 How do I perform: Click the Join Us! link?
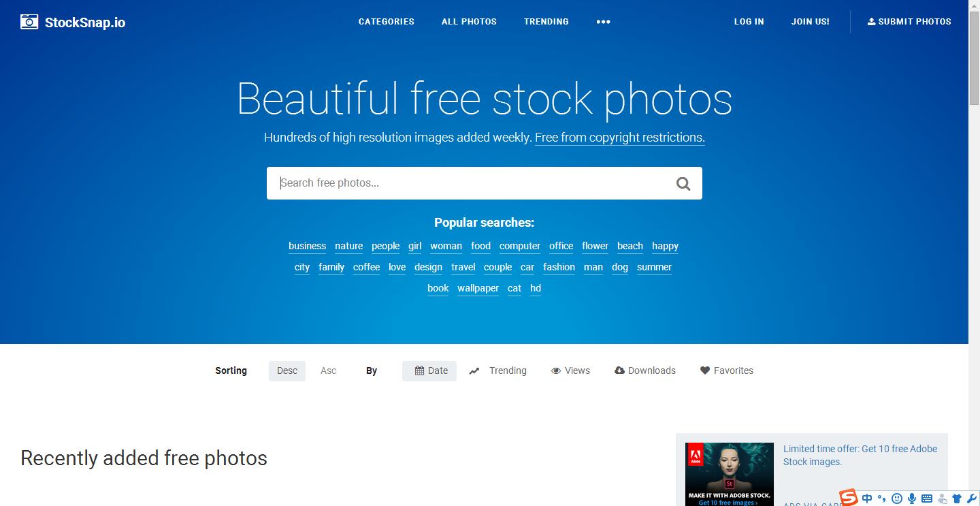pyautogui.click(x=811, y=22)
